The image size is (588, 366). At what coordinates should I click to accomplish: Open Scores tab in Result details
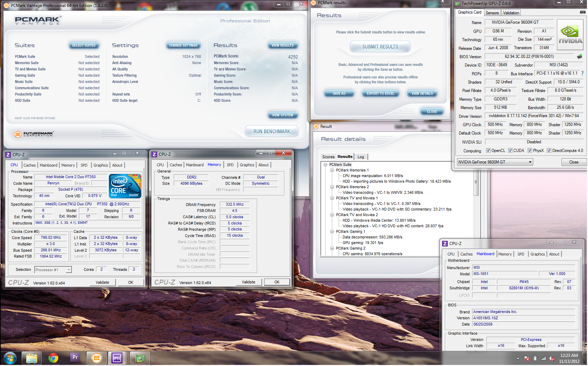[328, 157]
